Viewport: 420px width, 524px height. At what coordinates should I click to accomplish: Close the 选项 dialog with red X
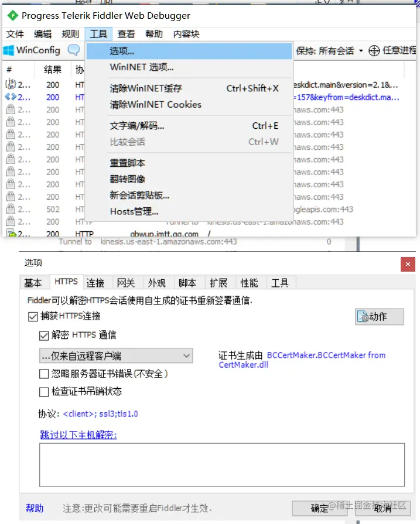408,264
